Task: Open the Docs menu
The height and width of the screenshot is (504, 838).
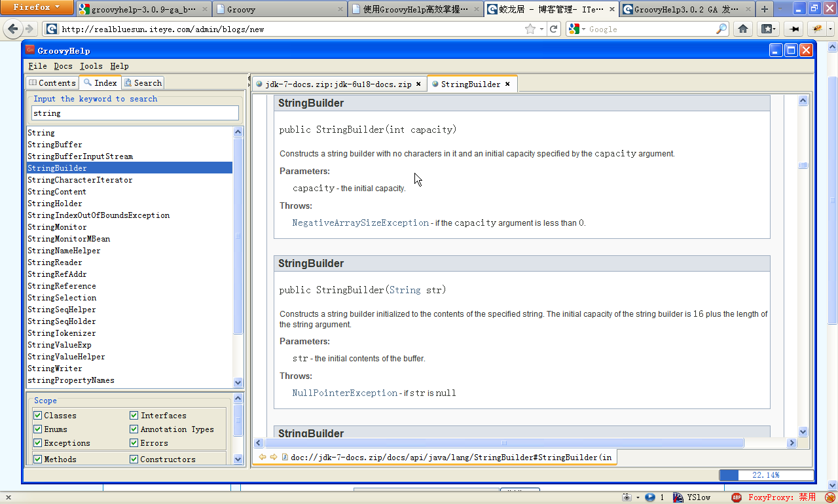Action: pos(63,65)
